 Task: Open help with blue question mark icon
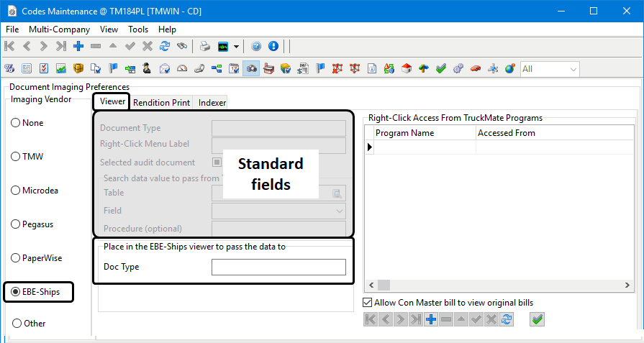click(256, 46)
